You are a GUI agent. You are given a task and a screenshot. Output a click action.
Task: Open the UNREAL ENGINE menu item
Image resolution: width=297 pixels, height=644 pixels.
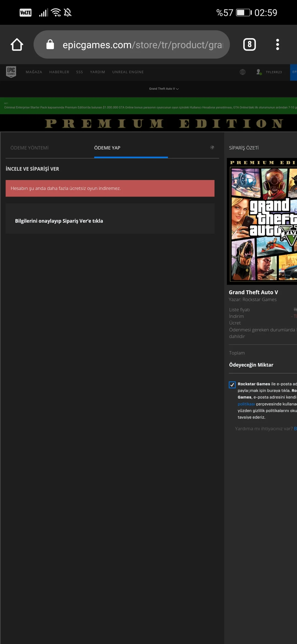[128, 72]
